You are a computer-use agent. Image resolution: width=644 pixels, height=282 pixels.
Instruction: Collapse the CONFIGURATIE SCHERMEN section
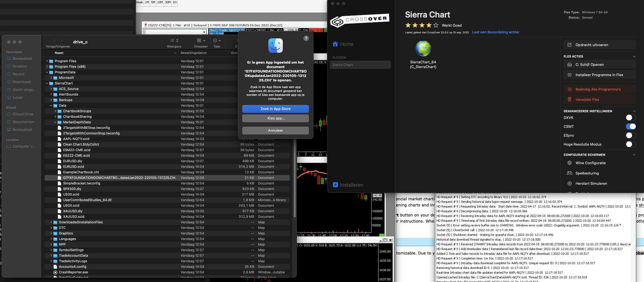coord(634,155)
